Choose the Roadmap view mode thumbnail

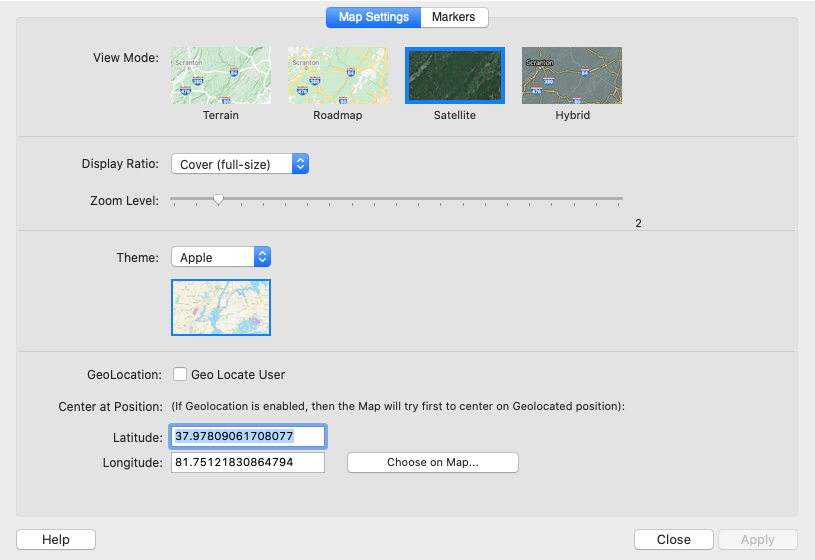pyautogui.click(x=337, y=76)
